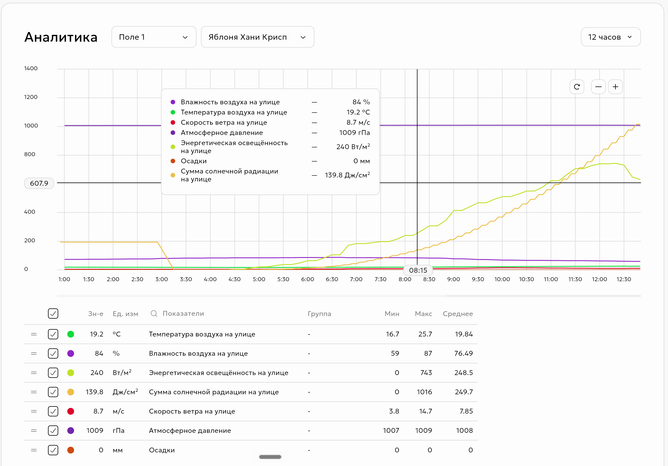Reset chart zoom with the refresh icon
The height and width of the screenshot is (466, 668).
[576, 87]
